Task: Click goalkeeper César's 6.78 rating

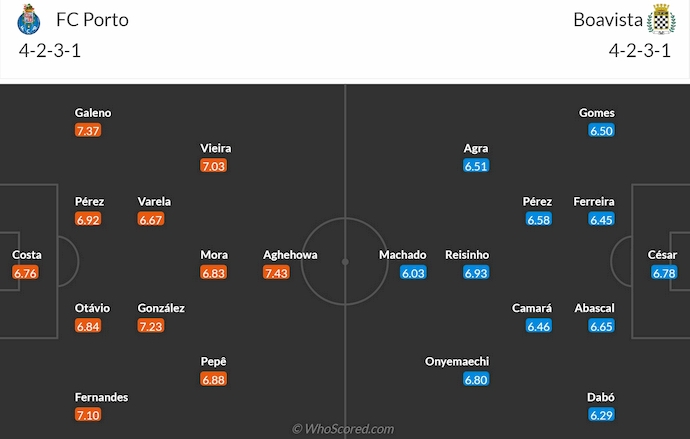Action: (662, 272)
